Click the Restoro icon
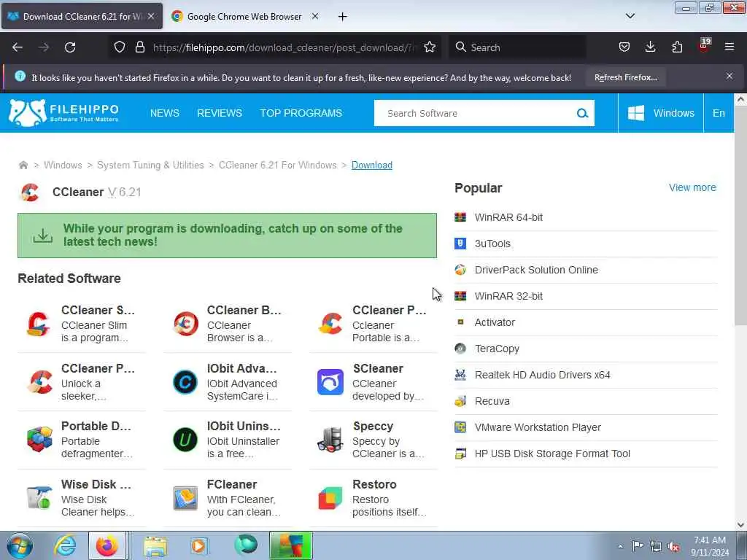 [330, 498]
